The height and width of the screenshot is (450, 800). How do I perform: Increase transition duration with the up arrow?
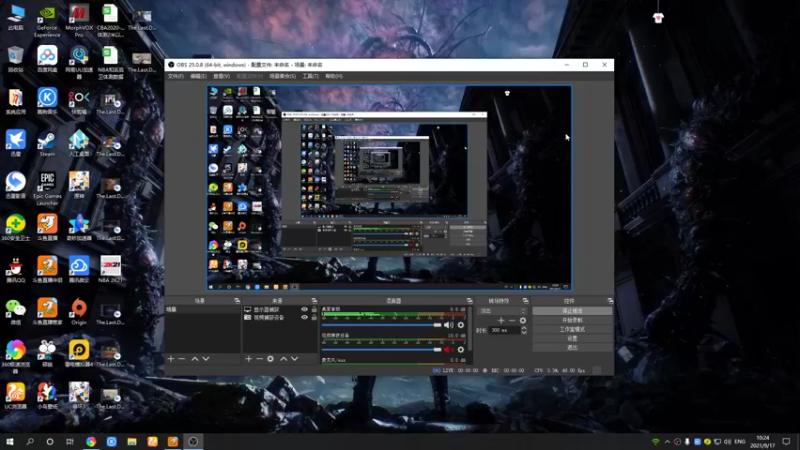(x=524, y=328)
